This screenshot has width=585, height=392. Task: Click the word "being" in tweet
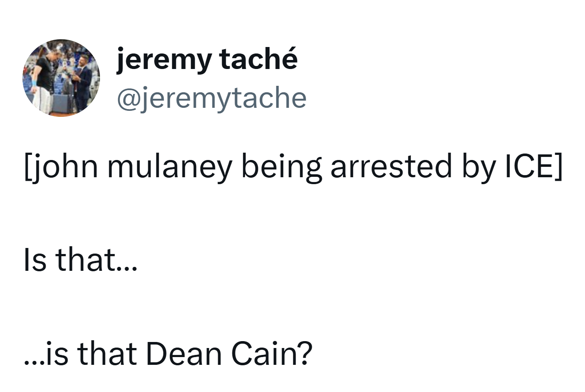pyautogui.click(x=281, y=167)
